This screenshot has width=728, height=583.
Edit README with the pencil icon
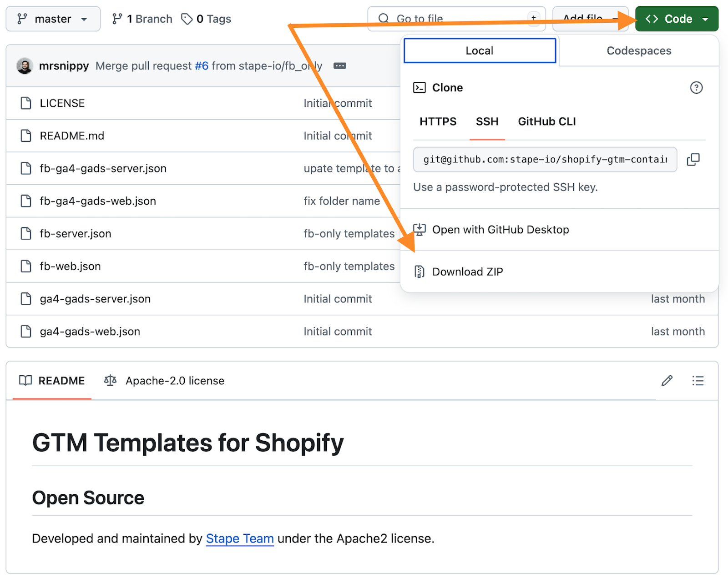click(x=667, y=381)
